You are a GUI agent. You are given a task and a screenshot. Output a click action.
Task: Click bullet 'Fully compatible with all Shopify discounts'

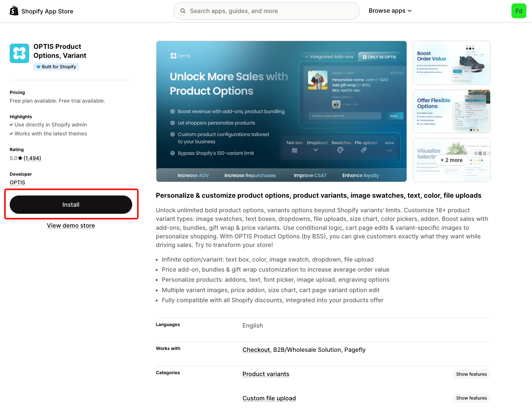point(273,300)
